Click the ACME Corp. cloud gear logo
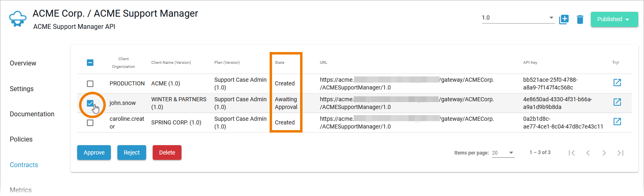The width and height of the screenshot is (644, 196). 17,19
